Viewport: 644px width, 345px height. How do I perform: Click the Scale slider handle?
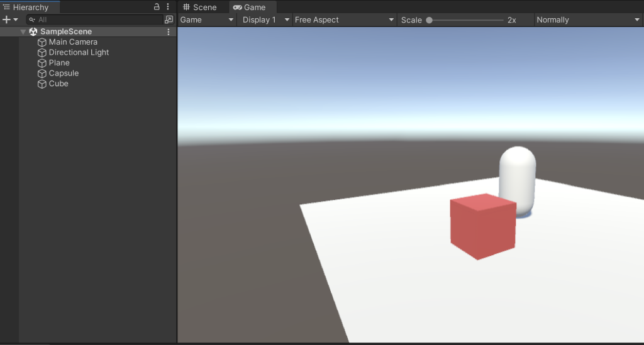coord(429,20)
